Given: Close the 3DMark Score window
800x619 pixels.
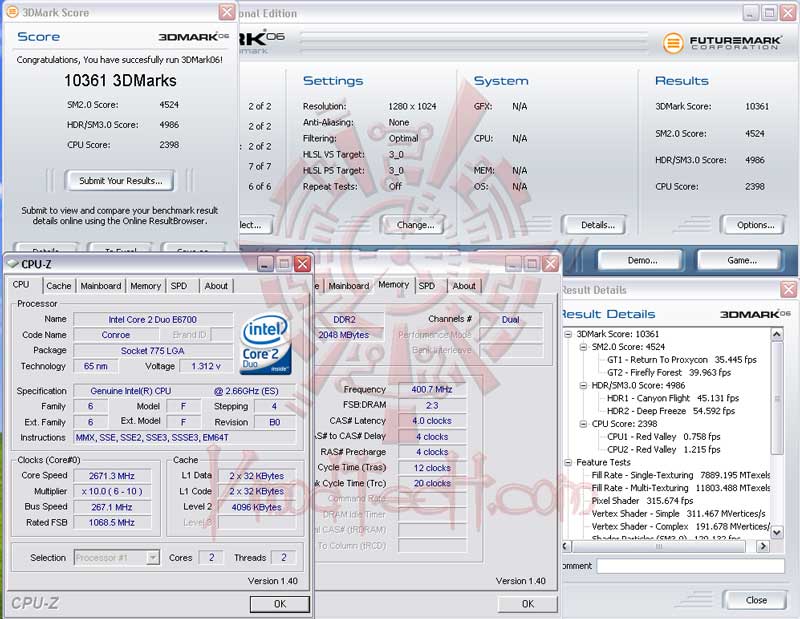Looking at the screenshot, I should (227, 12).
